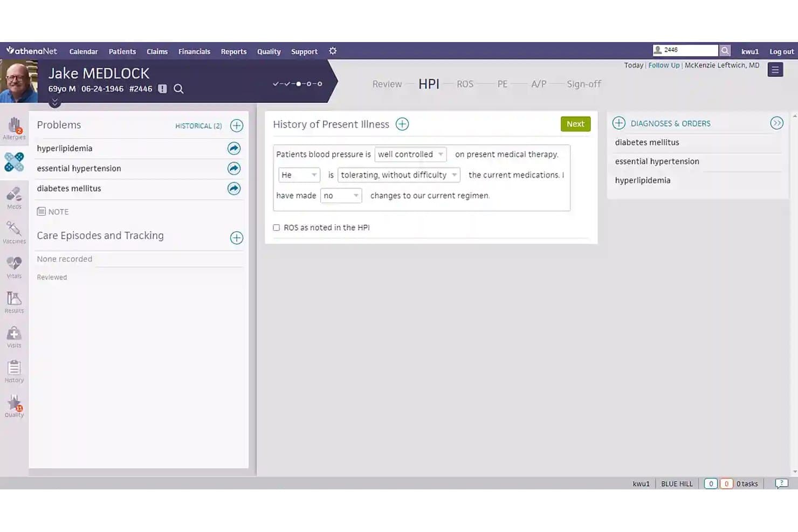The image size is (798, 532).
Task: Open the Vaccines sidebar panel
Action: (14, 232)
